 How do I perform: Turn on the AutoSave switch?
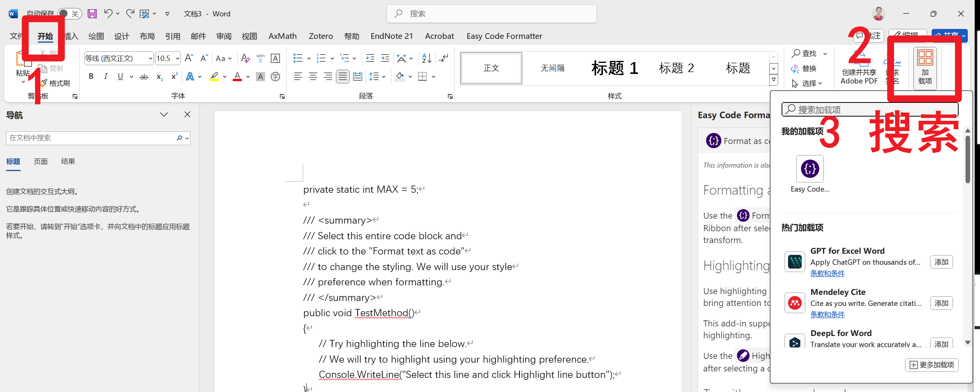70,14
